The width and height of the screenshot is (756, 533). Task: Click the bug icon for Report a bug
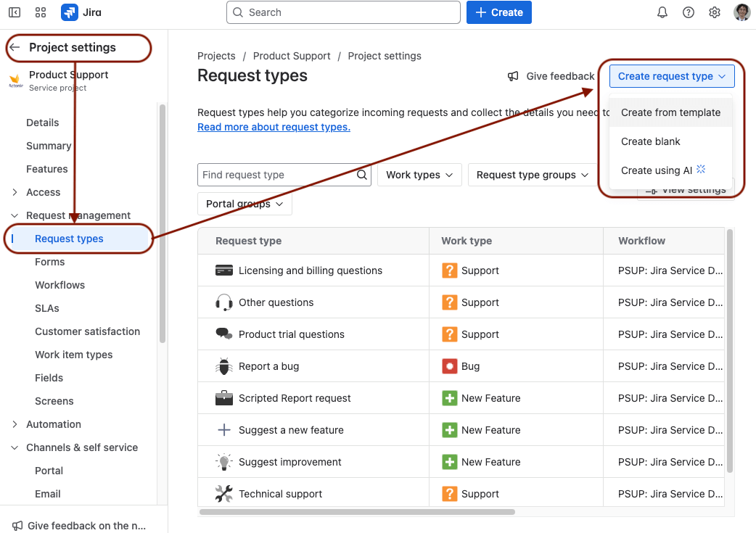[x=223, y=366]
